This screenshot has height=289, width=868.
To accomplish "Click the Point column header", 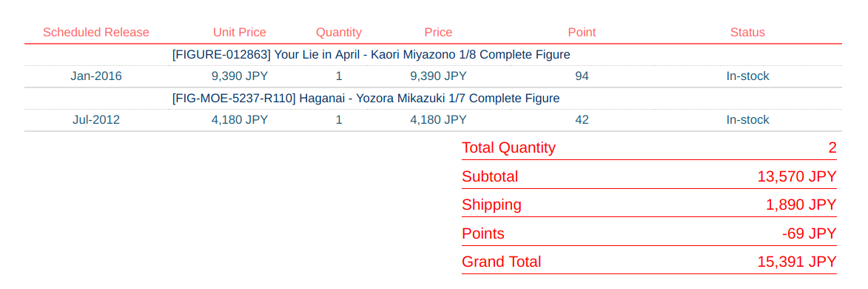I will [582, 32].
